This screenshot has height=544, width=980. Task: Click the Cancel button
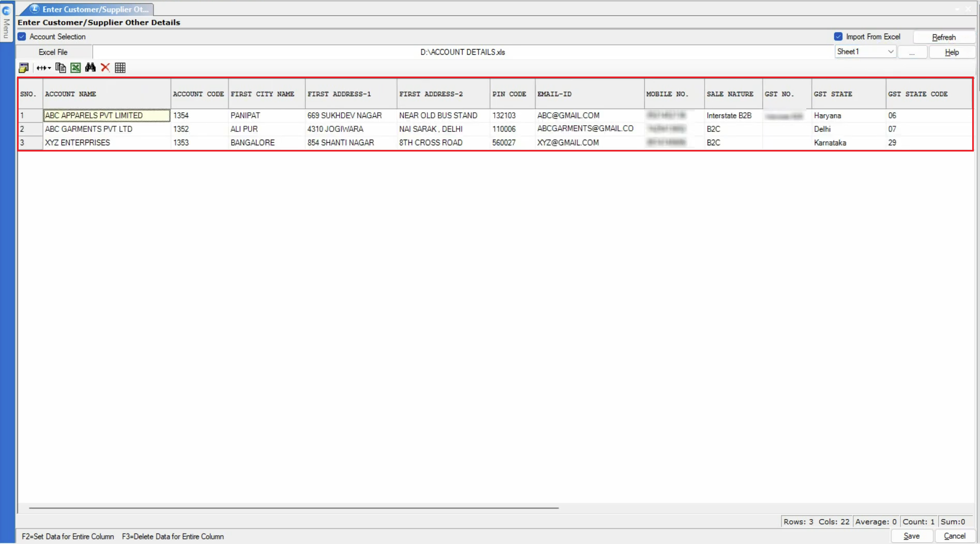tap(954, 536)
